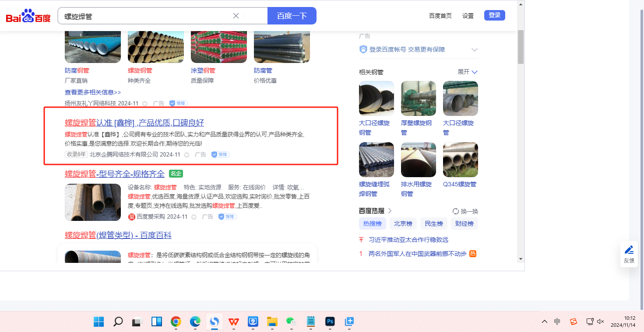
Task: Open the 螺旋焊管认准 [鑫桦] result title
Action: point(134,122)
